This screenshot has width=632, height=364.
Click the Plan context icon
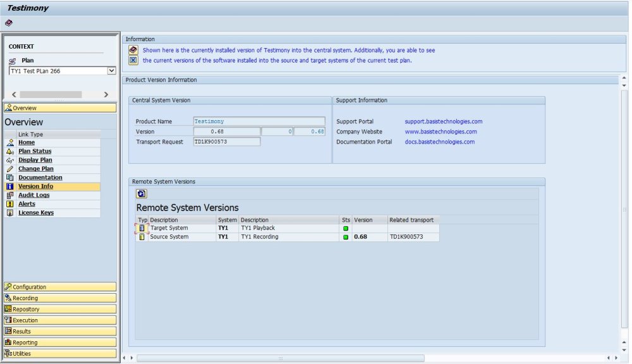point(13,61)
